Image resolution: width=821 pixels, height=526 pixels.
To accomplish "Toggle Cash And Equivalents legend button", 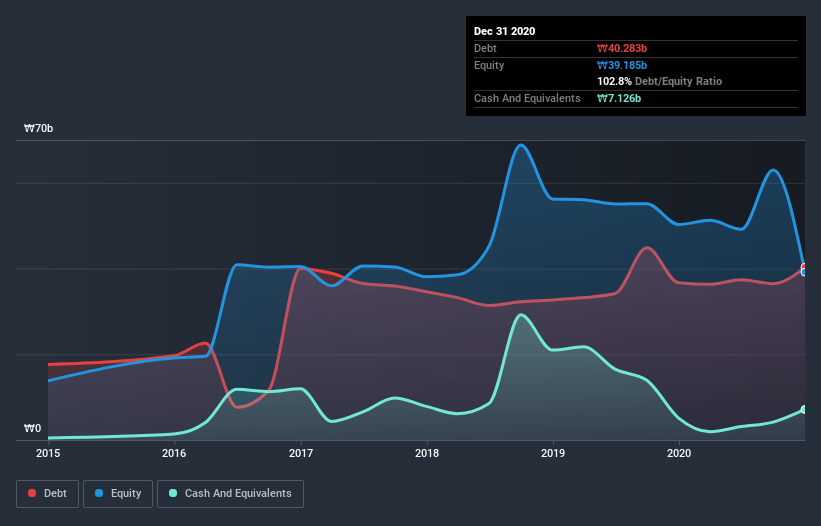I will [230, 494].
